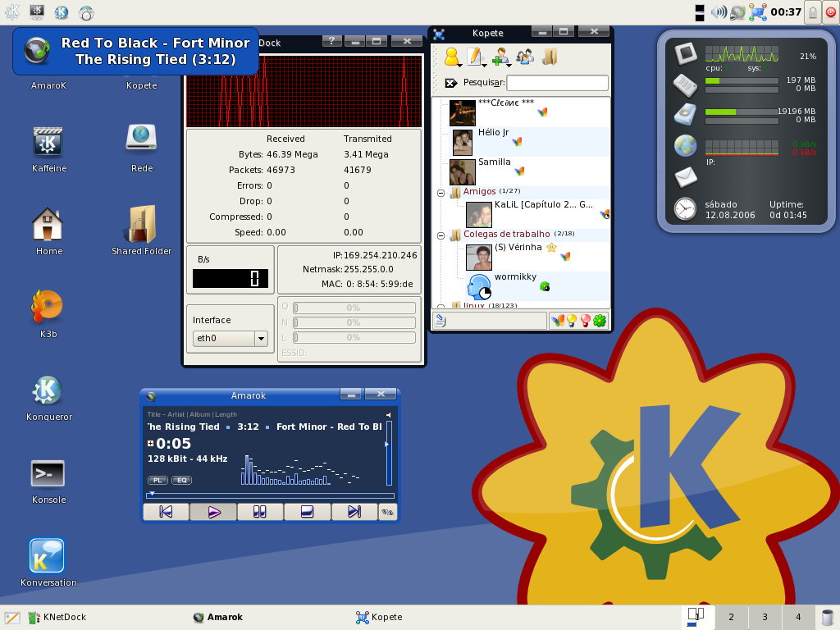Click Kopete's show users toolbar icon
The image size is (840, 630).
(x=524, y=57)
